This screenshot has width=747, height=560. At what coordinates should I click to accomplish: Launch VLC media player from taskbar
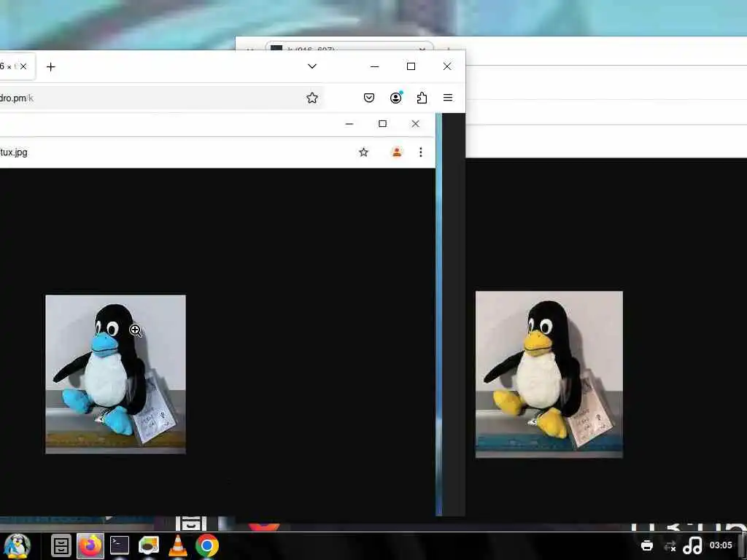[178, 545]
